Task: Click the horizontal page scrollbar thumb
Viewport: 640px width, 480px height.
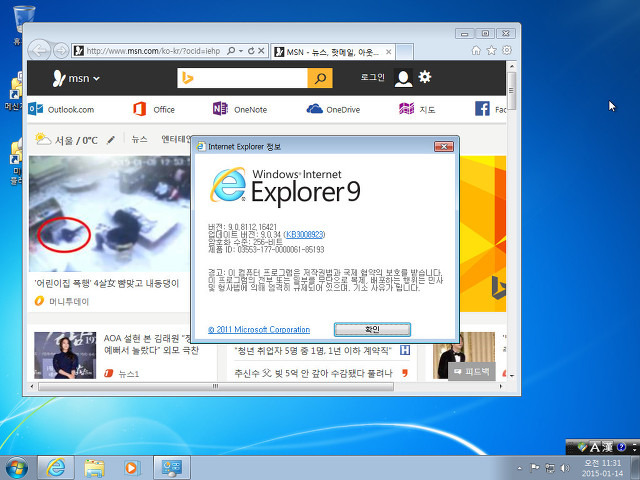Action: [216, 386]
